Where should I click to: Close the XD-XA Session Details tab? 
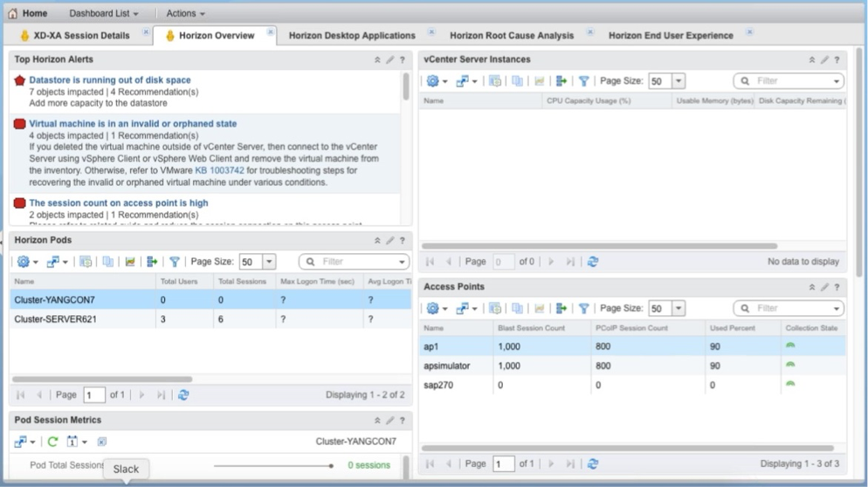coord(146,32)
